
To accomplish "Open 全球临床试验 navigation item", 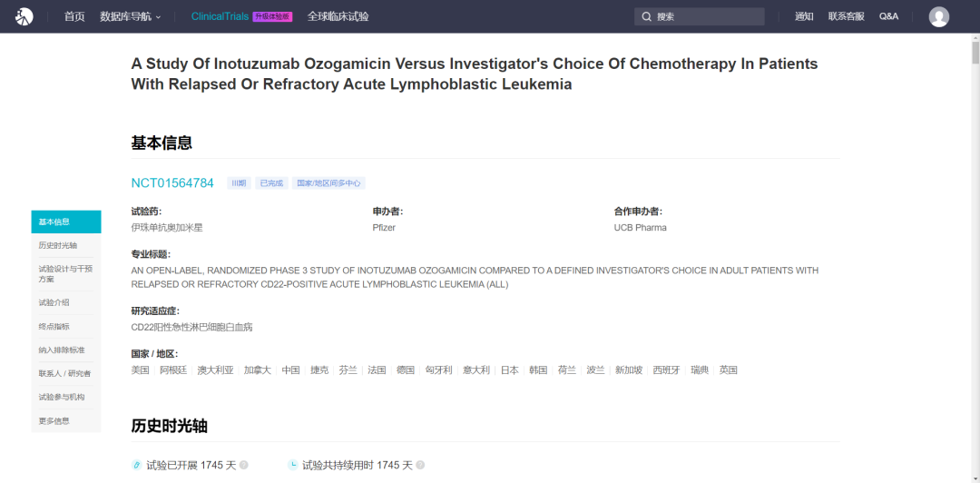I will (x=338, y=17).
